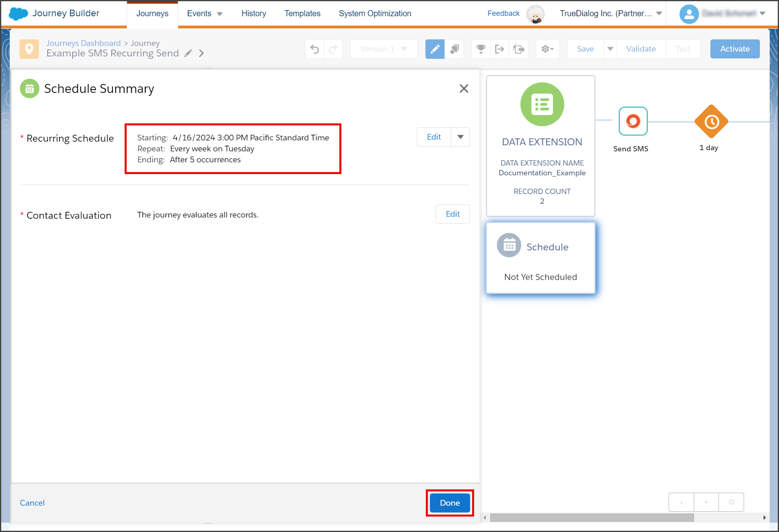
Task: Edit the Contact Evaluation setting
Action: click(453, 214)
